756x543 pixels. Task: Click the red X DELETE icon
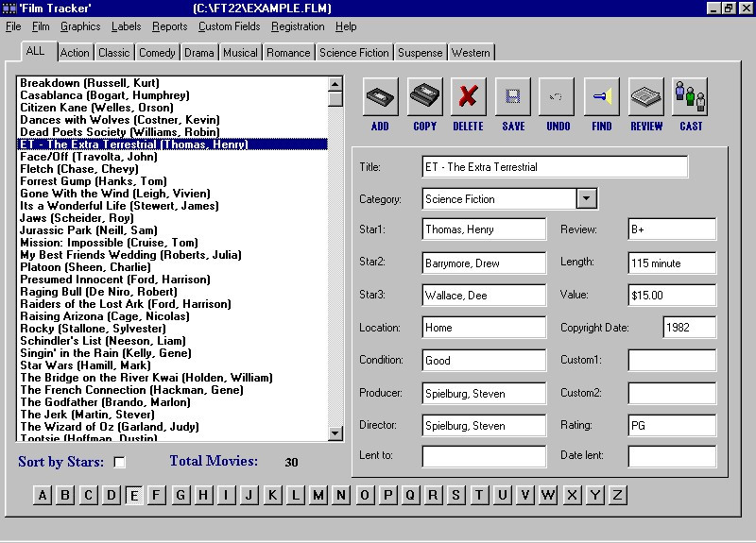468,97
